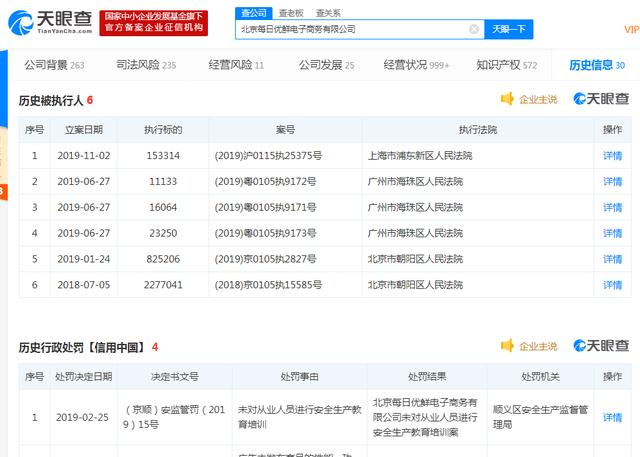Click the TianYanCha logo
Image resolution: width=640 pixels, height=457 pixels.
pyautogui.click(x=50, y=22)
